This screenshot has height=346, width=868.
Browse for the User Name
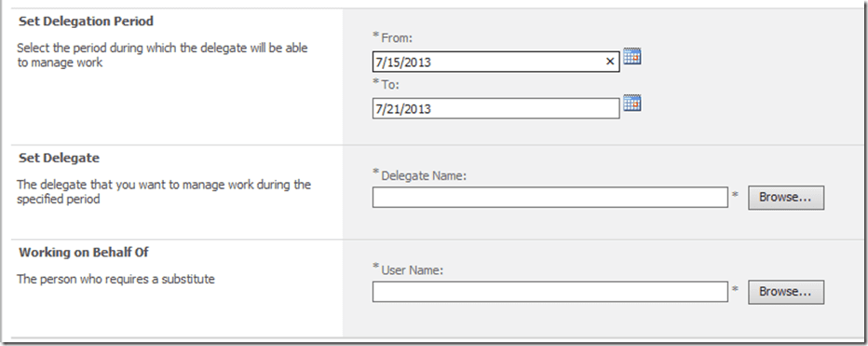click(x=786, y=292)
